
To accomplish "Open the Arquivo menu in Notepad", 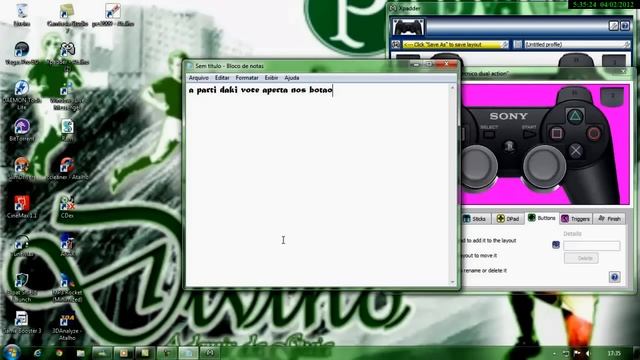I will coord(198,78).
